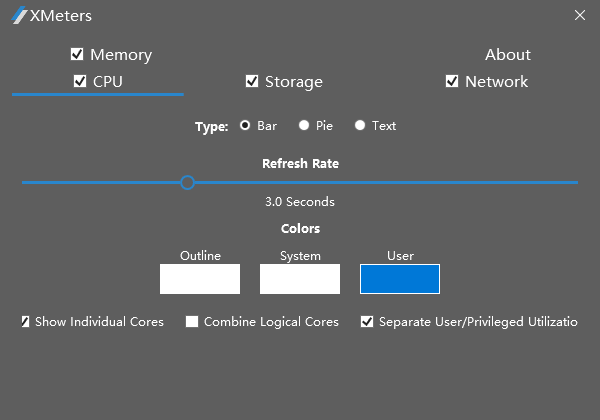
Task: Switch to the Memory tab label
Action: click(x=121, y=55)
